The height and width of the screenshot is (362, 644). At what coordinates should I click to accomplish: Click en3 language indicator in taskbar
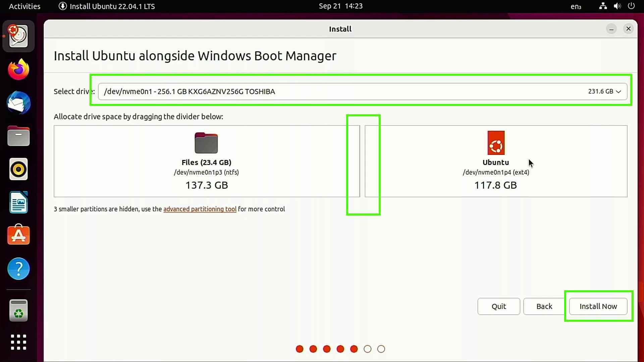click(576, 6)
